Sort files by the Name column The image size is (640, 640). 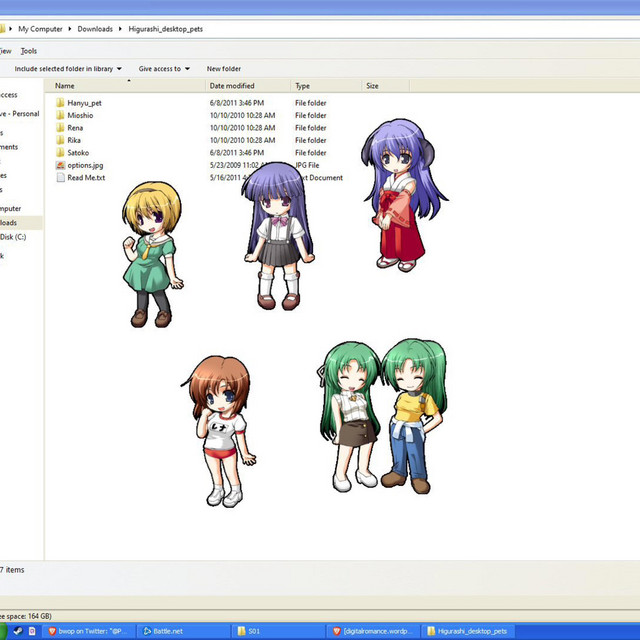pyautogui.click(x=65, y=86)
